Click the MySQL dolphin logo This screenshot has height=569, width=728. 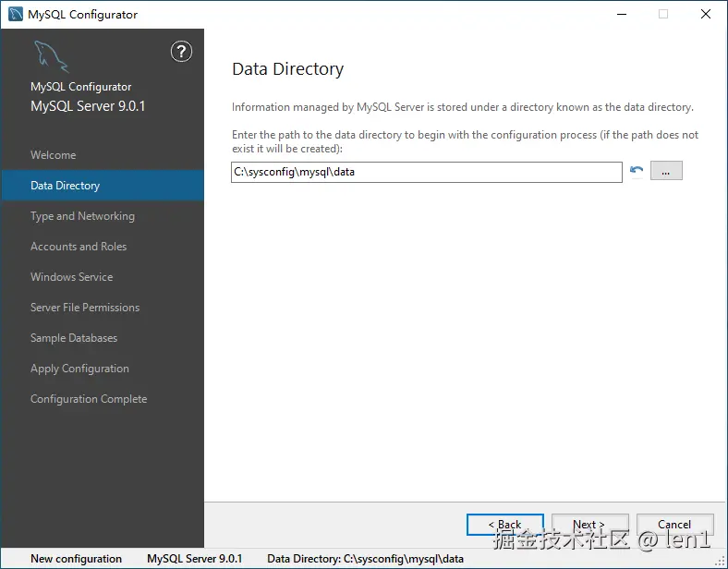[x=51, y=57]
